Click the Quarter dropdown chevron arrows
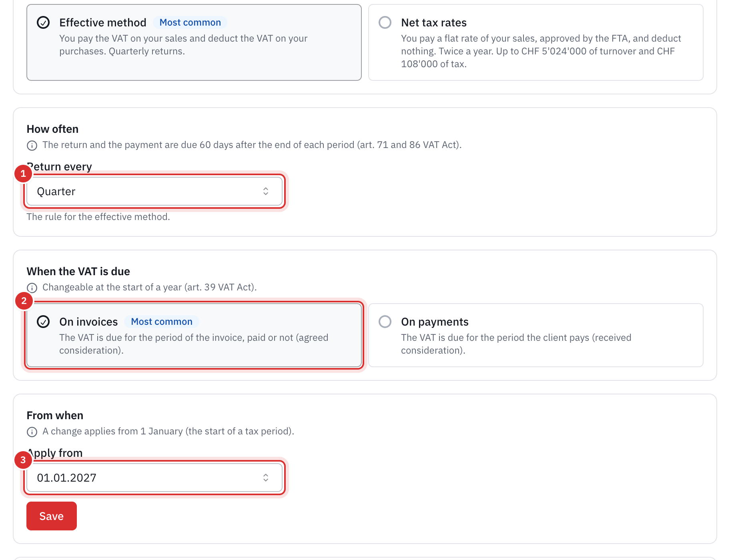730x560 pixels. click(x=266, y=191)
